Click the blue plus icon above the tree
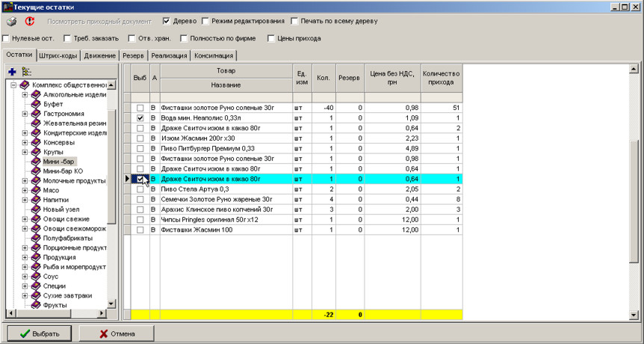The height and width of the screenshot is (344, 644). (x=12, y=71)
